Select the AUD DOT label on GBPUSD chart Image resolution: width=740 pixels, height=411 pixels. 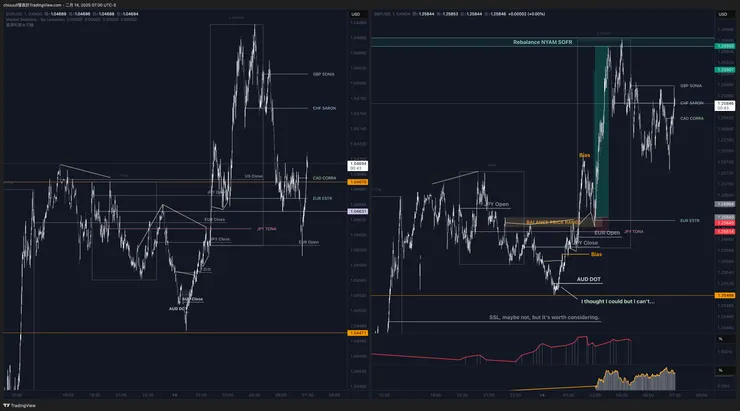(589, 279)
